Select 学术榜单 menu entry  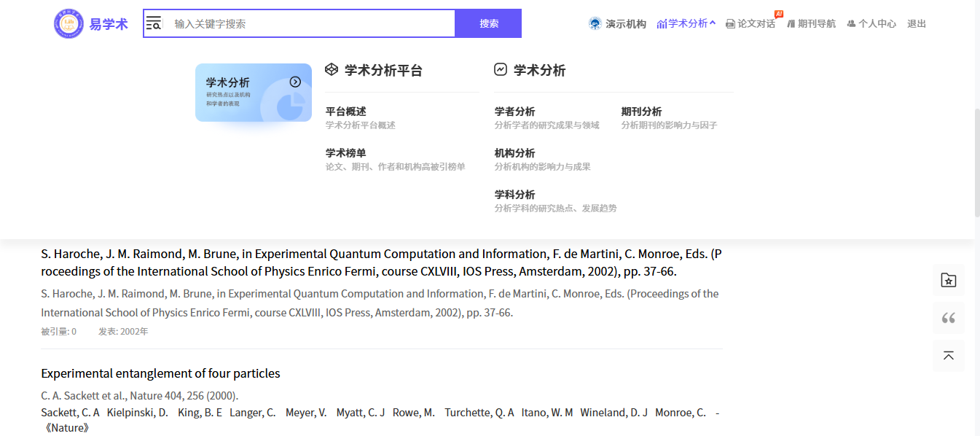click(x=346, y=153)
